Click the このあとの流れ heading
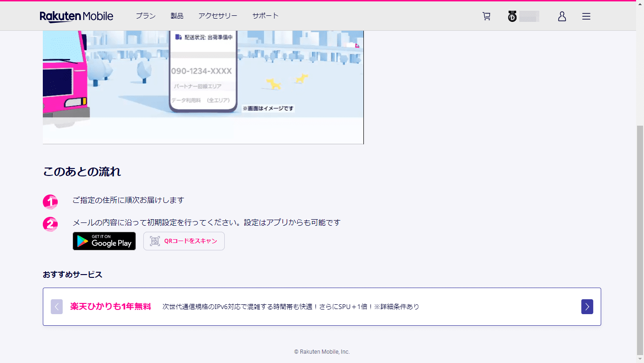 (x=82, y=172)
